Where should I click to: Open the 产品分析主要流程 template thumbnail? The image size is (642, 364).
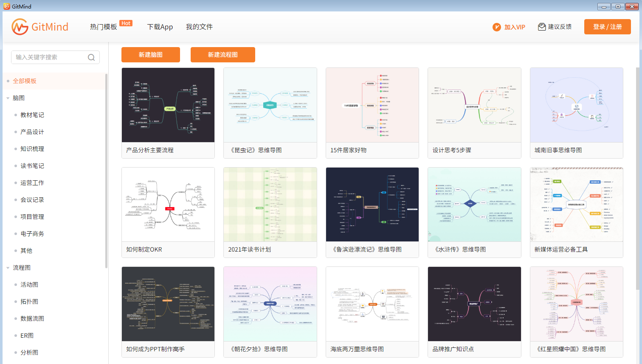(x=168, y=105)
